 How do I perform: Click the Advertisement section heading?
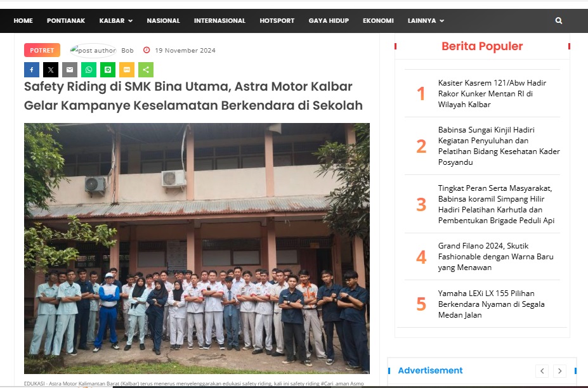coord(430,370)
